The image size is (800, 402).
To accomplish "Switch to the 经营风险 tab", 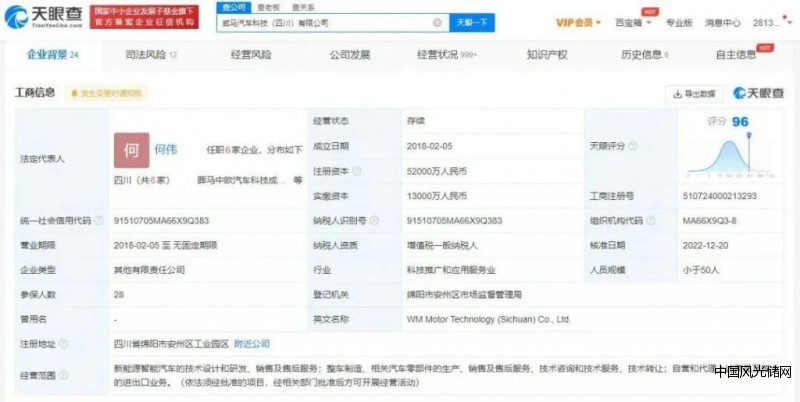I will (x=251, y=55).
